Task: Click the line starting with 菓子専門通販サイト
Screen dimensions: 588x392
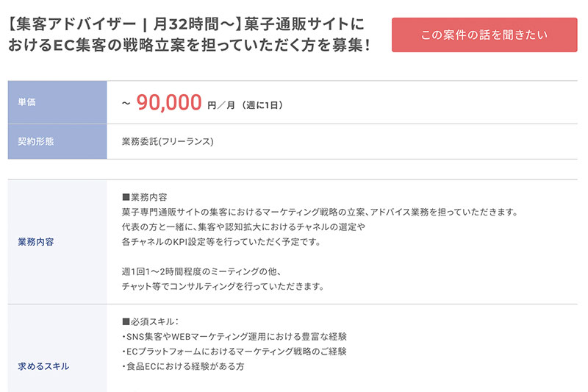Action: [320, 213]
